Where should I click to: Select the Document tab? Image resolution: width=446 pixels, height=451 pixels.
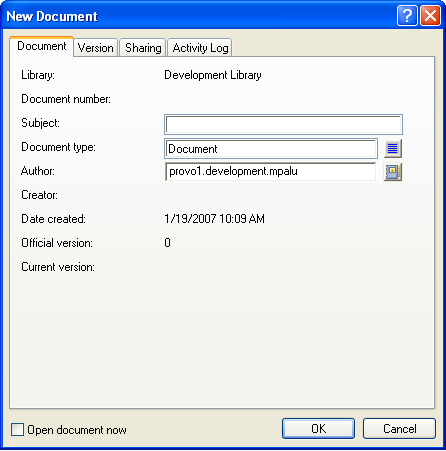pos(42,46)
